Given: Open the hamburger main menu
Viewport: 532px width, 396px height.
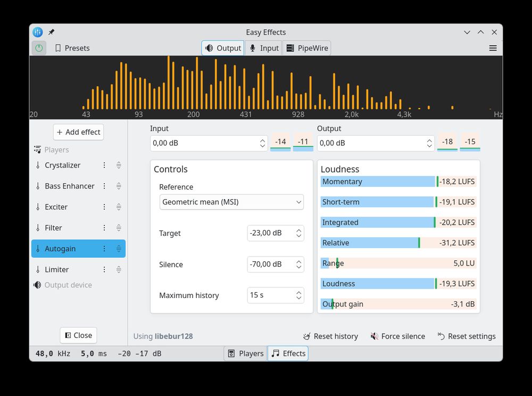Looking at the screenshot, I should 493,48.
